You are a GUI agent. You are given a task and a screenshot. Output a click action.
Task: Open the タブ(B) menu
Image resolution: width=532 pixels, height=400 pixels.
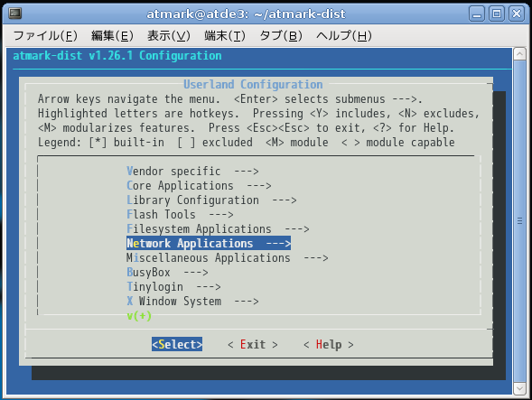pyautogui.click(x=281, y=35)
